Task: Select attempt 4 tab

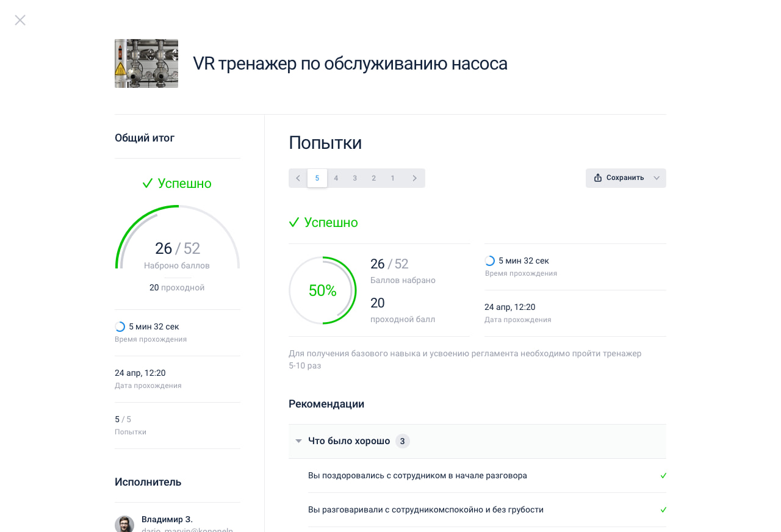Action: (x=336, y=178)
